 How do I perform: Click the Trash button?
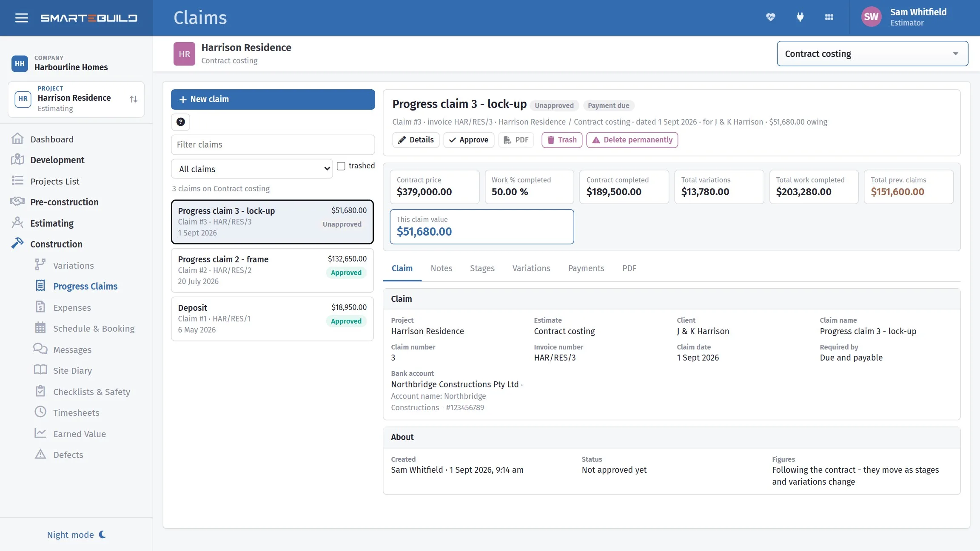(x=562, y=140)
